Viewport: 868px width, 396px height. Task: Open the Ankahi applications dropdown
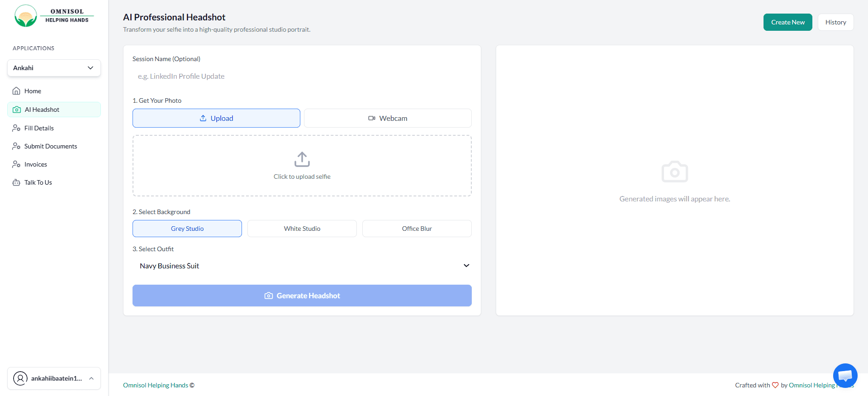point(54,68)
